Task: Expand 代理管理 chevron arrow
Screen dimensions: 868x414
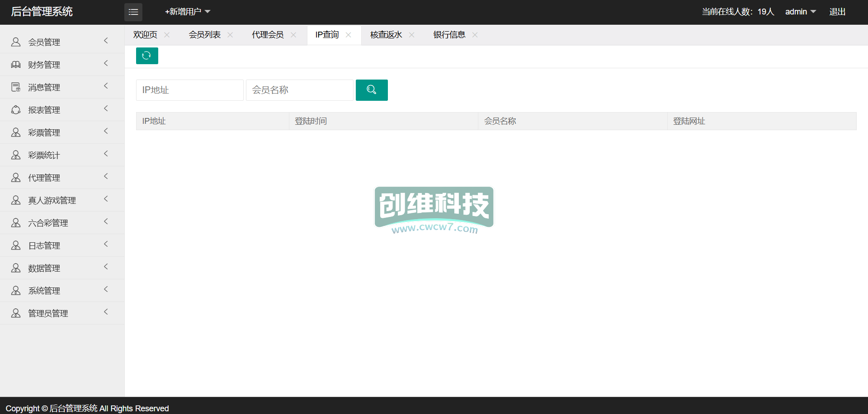Action: point(106,176)
